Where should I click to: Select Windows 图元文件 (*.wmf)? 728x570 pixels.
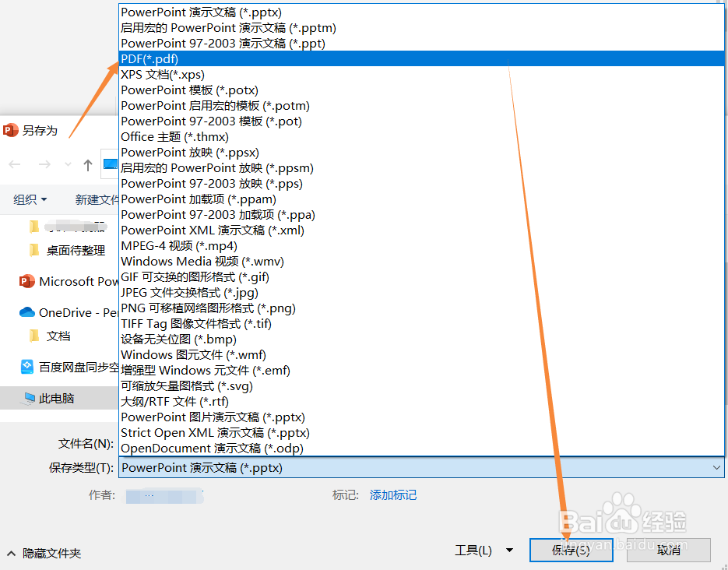tap(421, 354)
